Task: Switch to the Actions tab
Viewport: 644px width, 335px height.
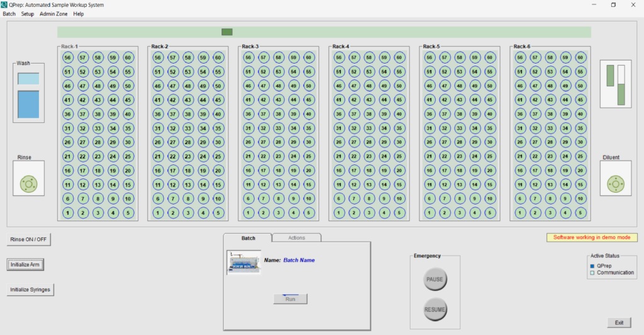Action: (x=296, y=238)
